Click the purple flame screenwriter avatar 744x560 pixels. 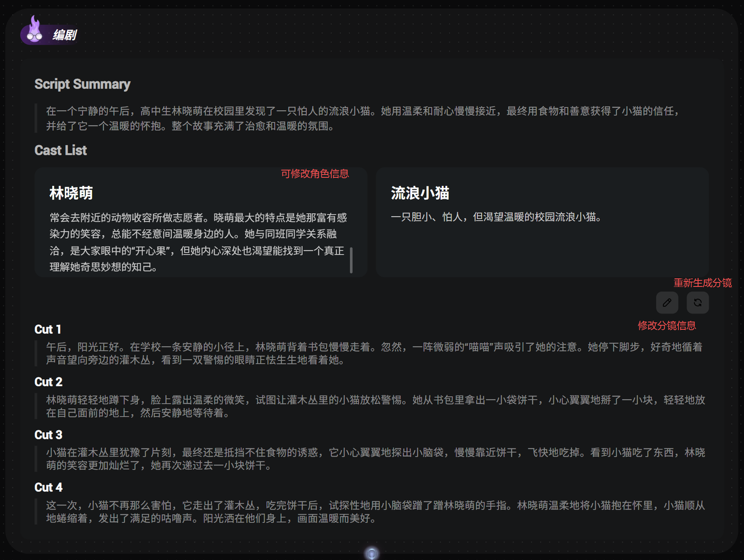point(34,31)
